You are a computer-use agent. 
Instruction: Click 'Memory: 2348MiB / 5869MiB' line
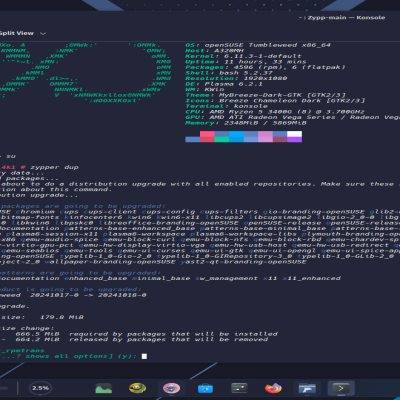pyautogui.click(x=246, y=123)
